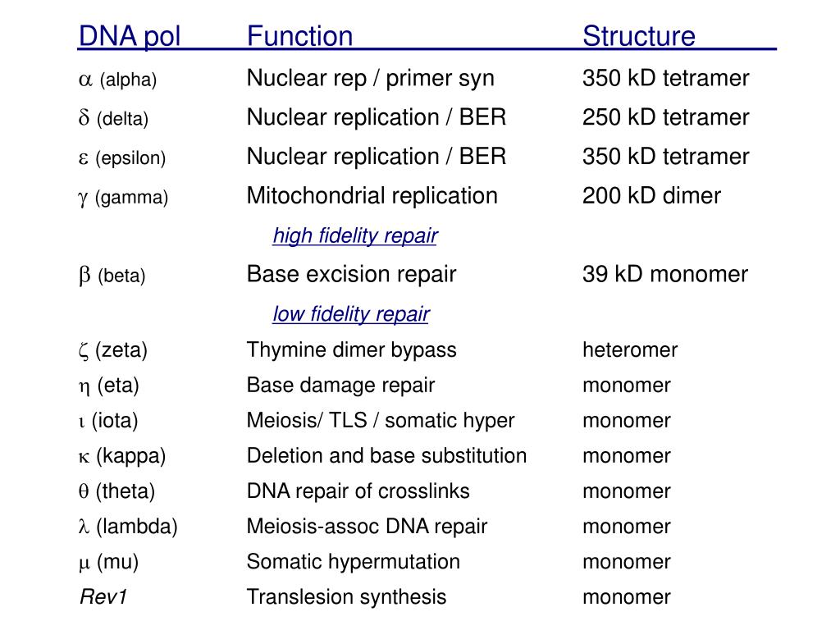This screenshot has height=630, width=840.
Task: Click 'Nuclear rep / primer syn' text
Action: [370, 78]
